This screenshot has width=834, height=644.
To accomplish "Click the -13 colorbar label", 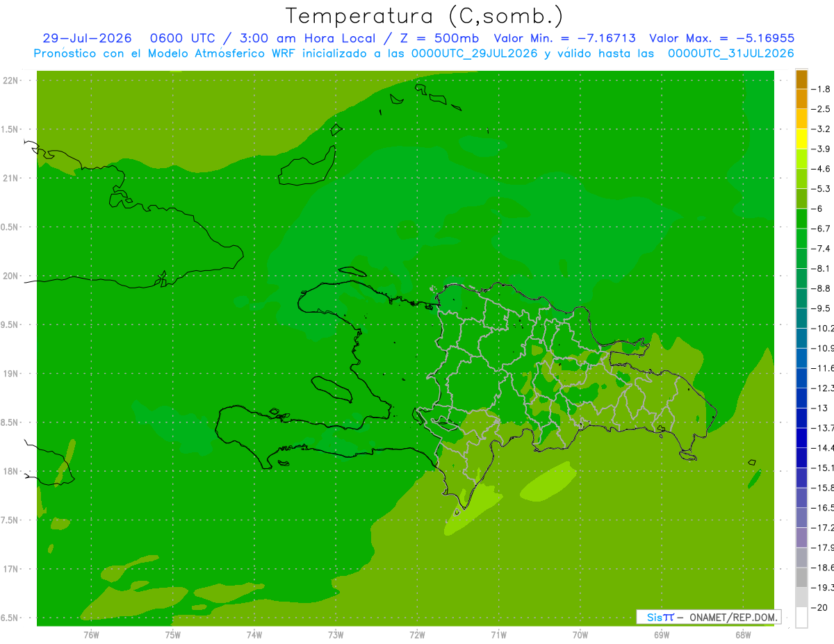I will click(819, 408).
